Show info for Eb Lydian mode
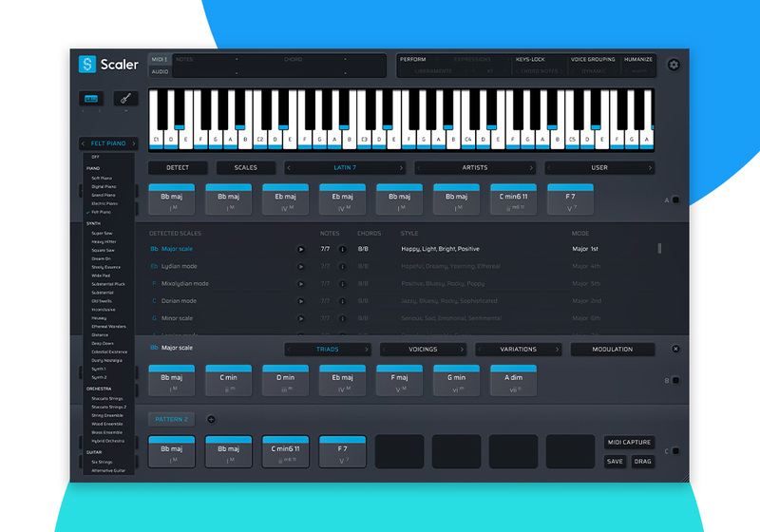 [x=342, y=267]
